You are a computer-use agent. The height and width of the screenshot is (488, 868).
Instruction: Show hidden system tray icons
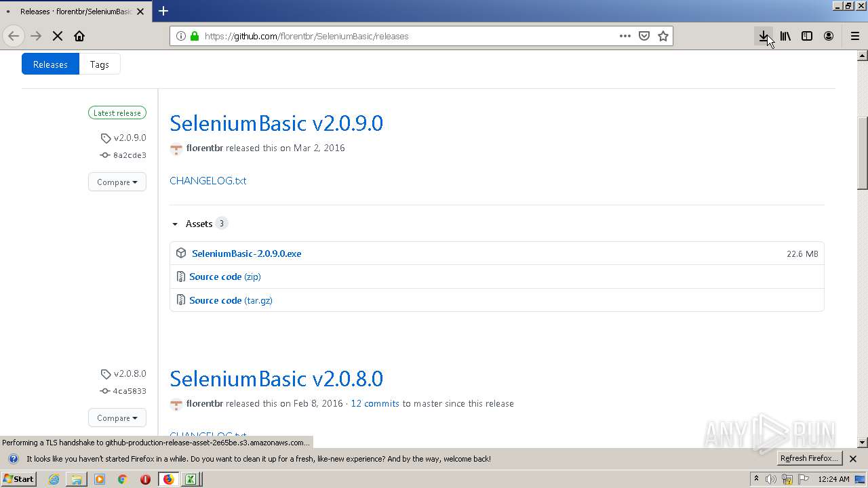pyautogui.click(x=756, y=479)
